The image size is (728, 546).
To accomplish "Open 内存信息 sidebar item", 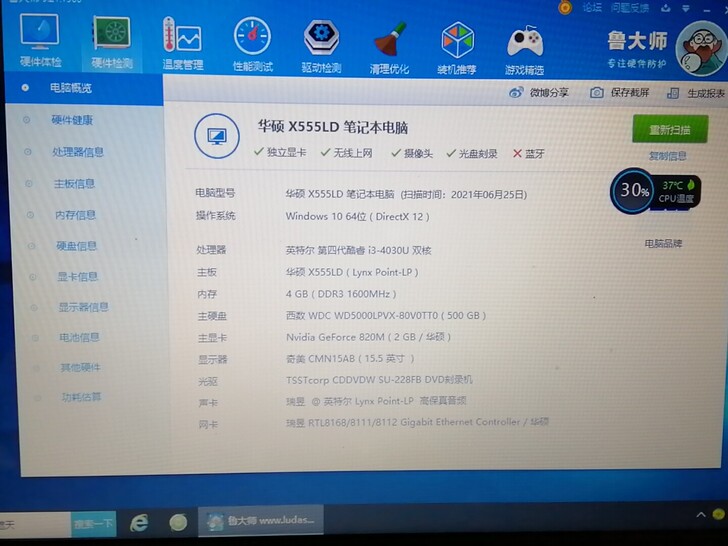I will tap(75, 215).
